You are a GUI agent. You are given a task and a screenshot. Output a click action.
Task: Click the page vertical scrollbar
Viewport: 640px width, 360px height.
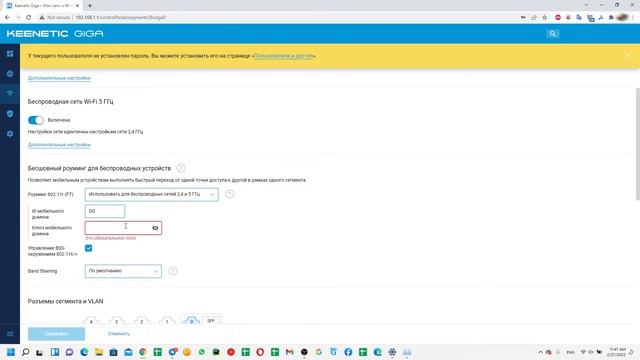[x=637, y=144]
